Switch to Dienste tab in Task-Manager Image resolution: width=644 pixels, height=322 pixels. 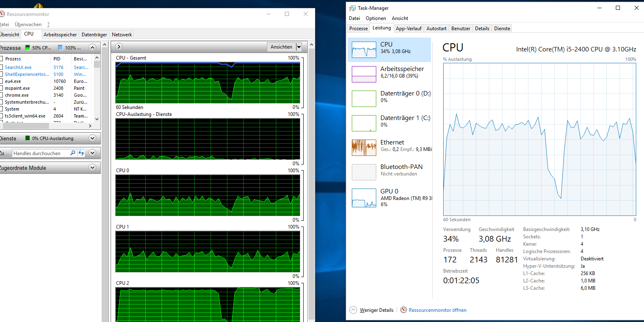(502, 29)
